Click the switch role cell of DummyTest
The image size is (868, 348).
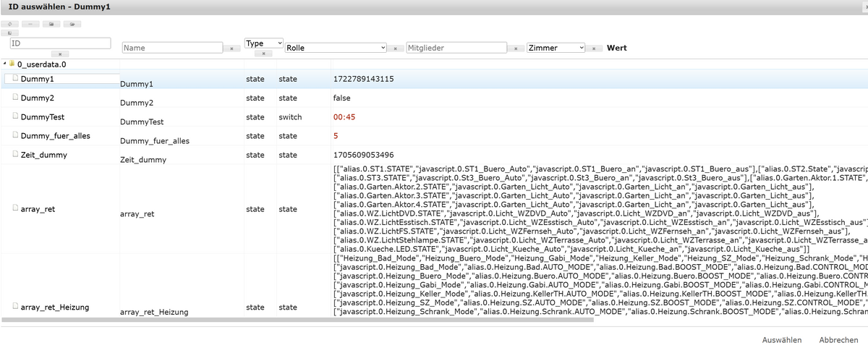click(x=290, y=117)
